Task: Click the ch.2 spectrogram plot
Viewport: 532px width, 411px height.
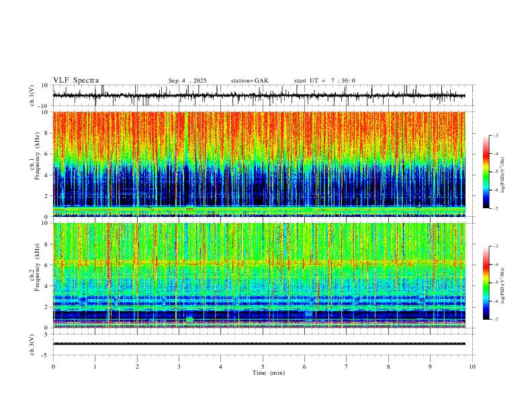Action: [x=259, y=275]
